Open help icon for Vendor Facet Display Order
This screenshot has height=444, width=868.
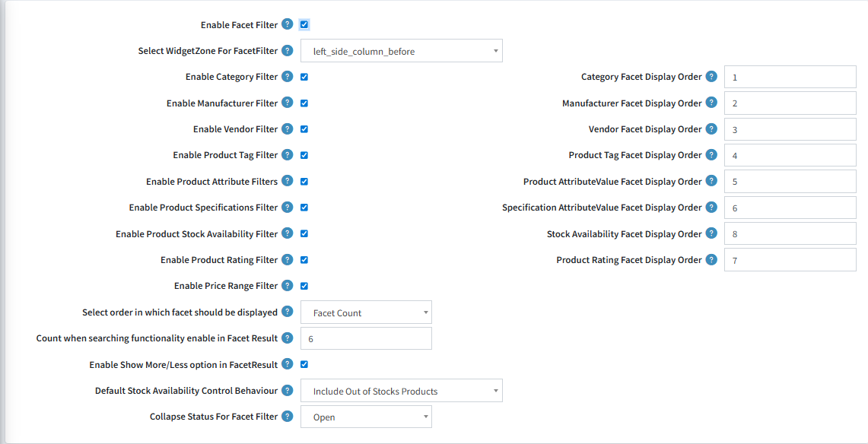(x=711, y=128)
